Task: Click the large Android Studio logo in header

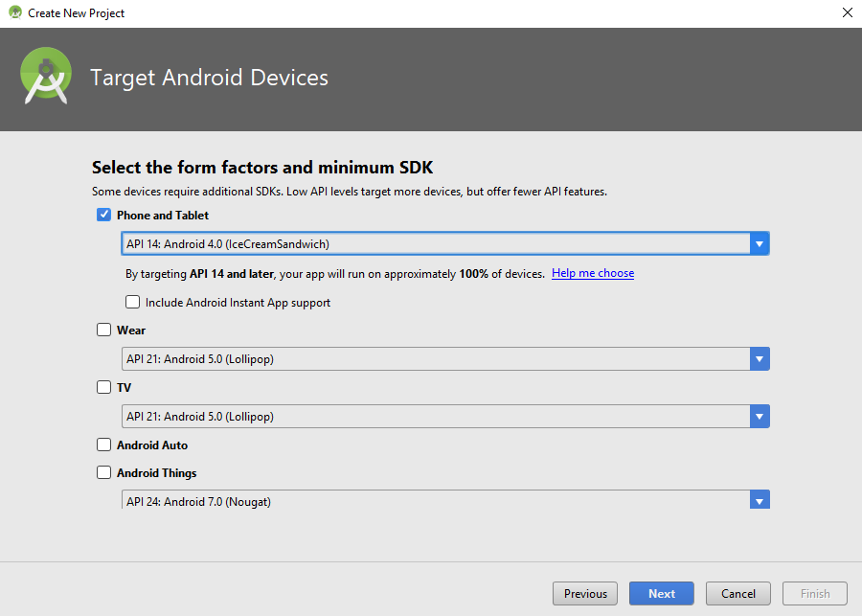Action: click(x=46, y=78)
